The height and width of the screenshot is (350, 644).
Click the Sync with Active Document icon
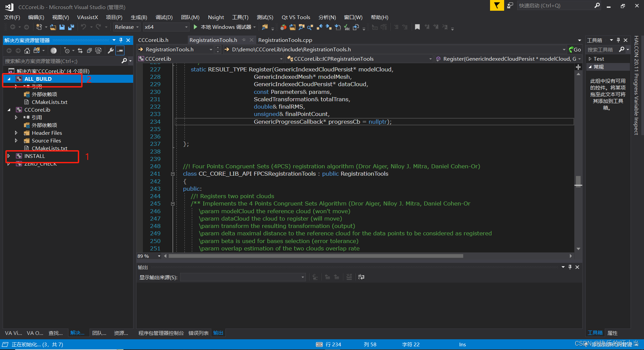[80, 51]
